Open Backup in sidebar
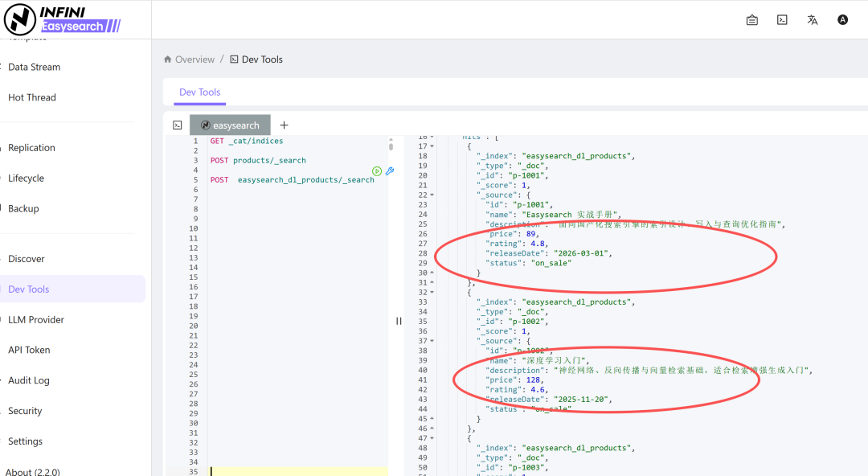The width and height of the screenshot is (868, 476). click(23, 209)
